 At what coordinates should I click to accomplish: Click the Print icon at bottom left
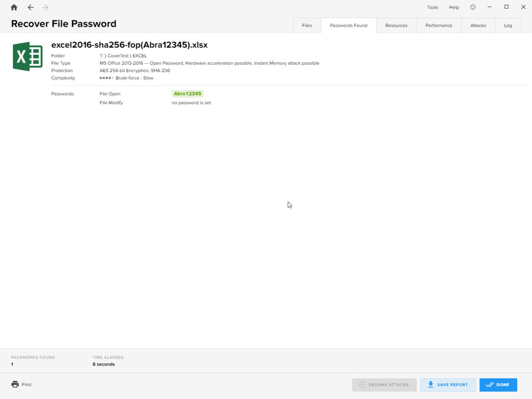coord(15,384)
